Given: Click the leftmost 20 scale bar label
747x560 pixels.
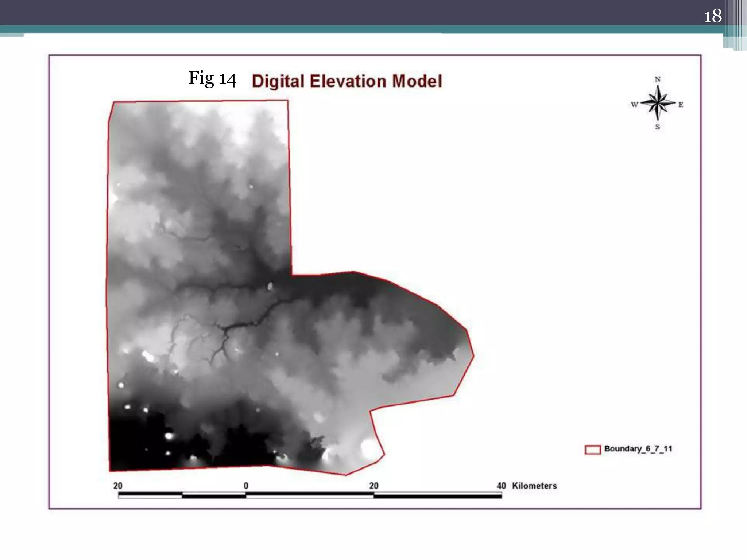Looking at the screenshot, I should (118, 486).
